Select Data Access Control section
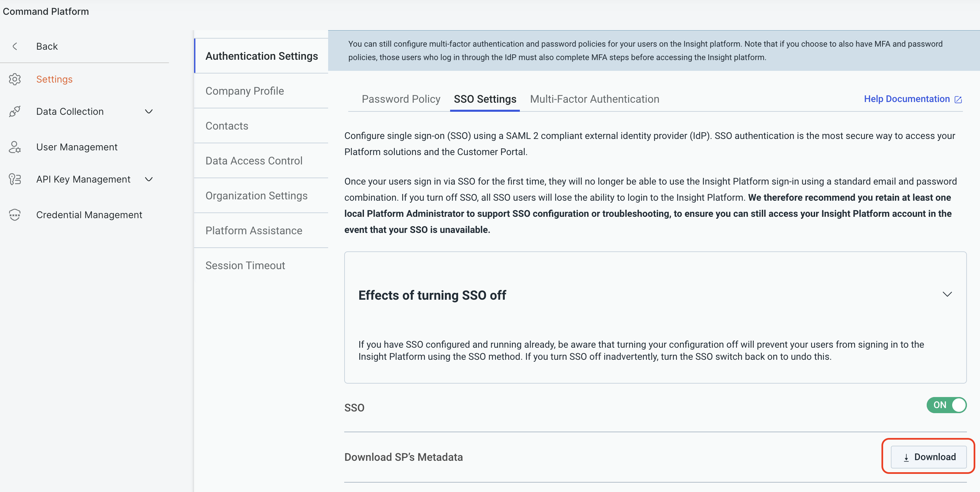This screenshot has height=492, width=980. coord(254,161)
